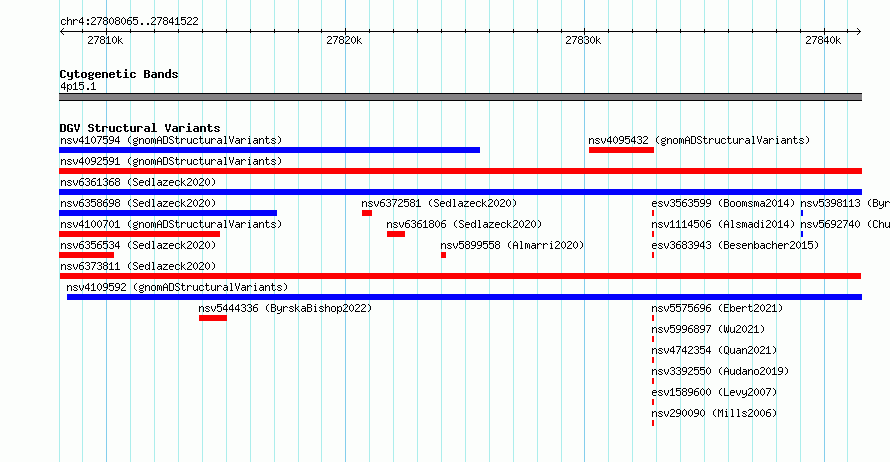This screenshot has height=462, width=890.
Task: Click the nsv4100701 red variant bar
Action: (140, 234)
